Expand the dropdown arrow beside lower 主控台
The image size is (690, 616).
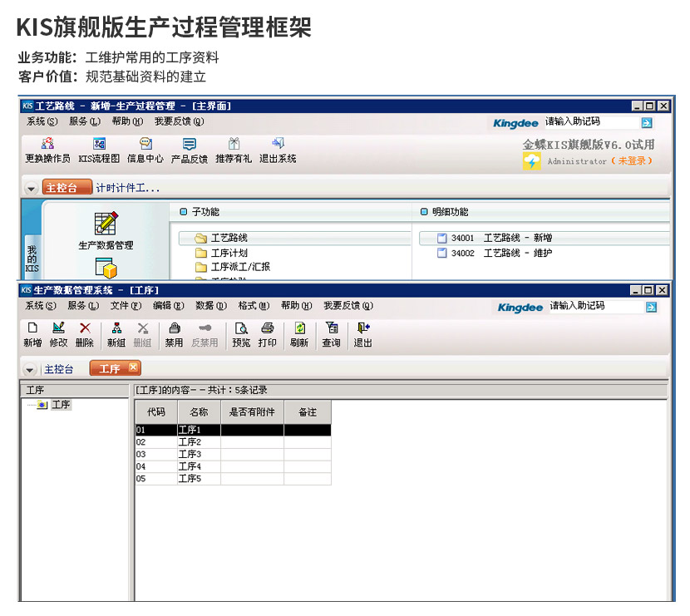[31, 369]
